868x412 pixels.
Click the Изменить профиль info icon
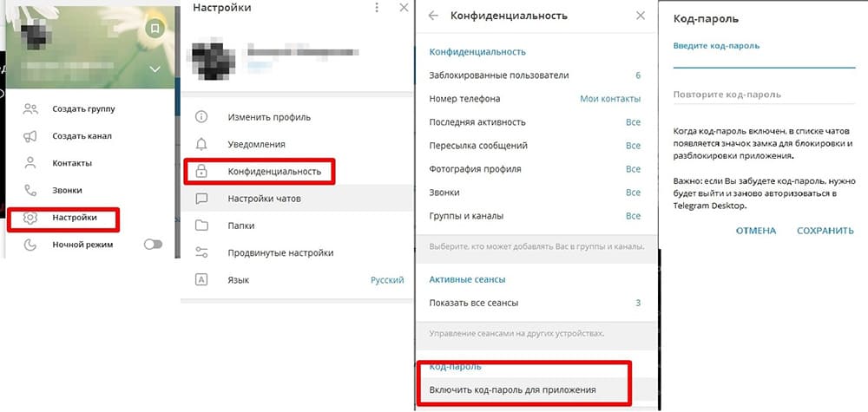tap(201, 117)
